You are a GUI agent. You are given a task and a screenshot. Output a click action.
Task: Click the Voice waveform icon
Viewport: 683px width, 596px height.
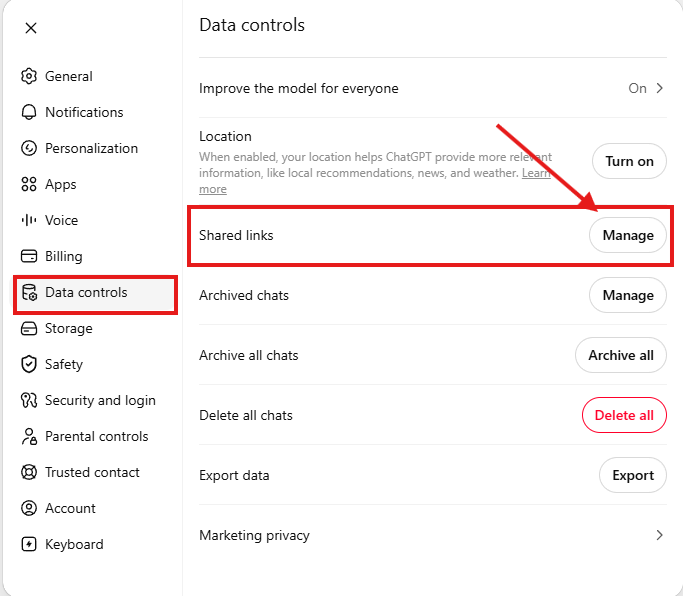coord(29,220)
